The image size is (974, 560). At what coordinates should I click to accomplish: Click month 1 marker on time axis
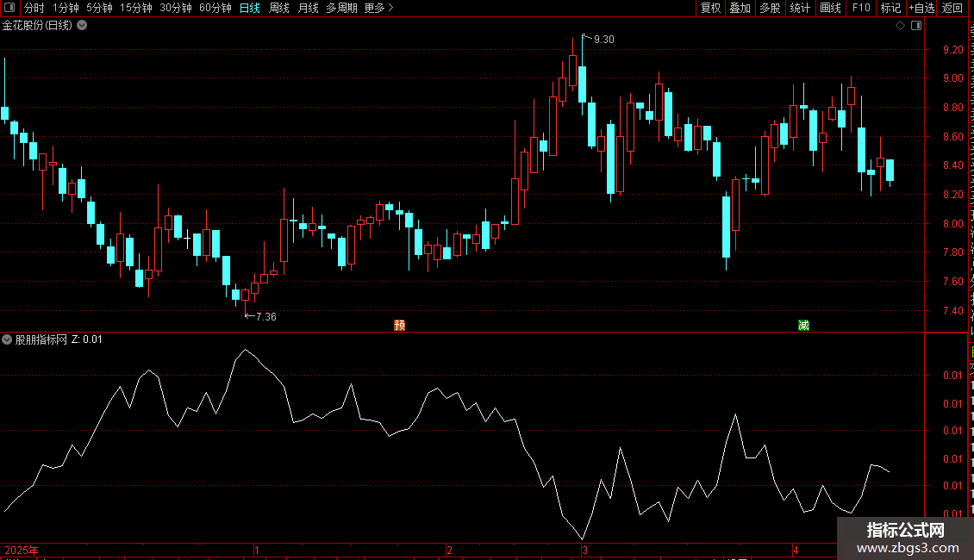257,550
